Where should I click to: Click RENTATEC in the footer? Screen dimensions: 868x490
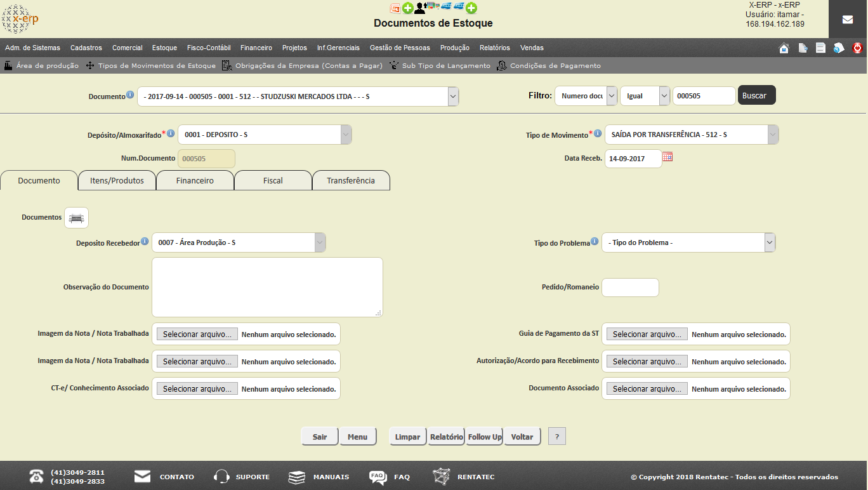pyautogui.click(x=463, y=477)
